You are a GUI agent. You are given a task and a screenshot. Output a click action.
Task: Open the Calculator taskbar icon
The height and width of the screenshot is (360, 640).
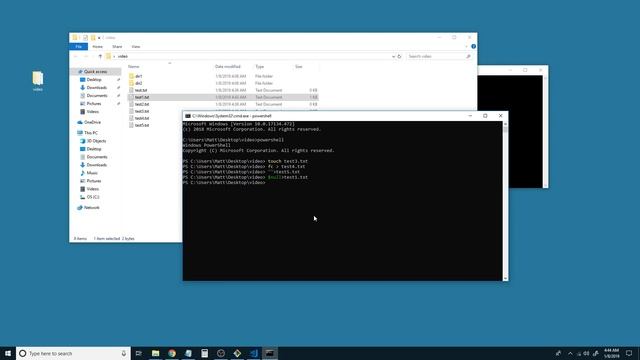point(204,353)
